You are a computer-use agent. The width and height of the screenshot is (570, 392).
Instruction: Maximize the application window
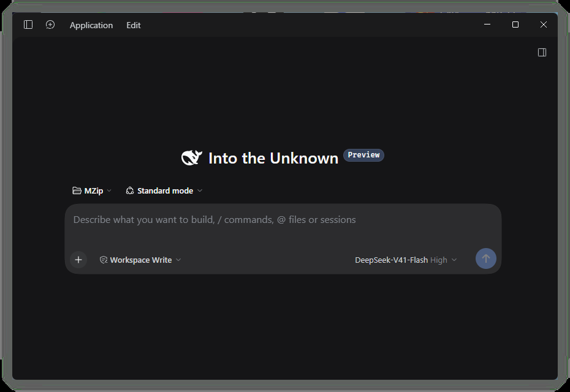[x=515, y=24]
